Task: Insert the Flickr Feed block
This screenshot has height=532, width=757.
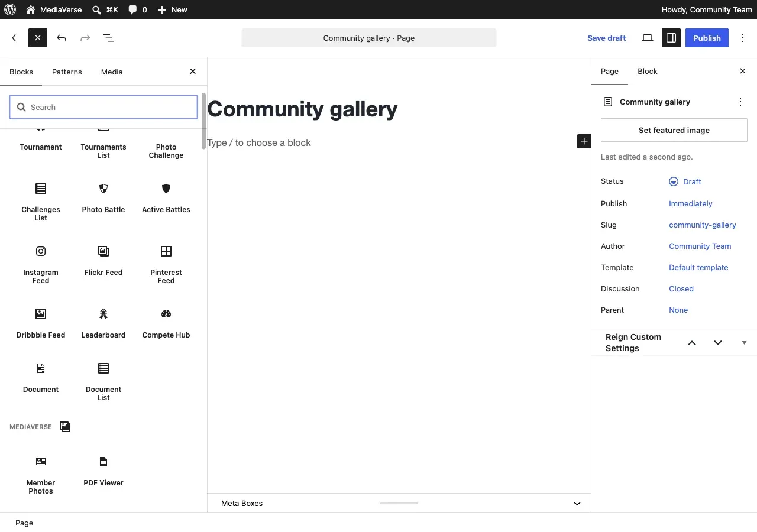Action: [x=103, y=261]
